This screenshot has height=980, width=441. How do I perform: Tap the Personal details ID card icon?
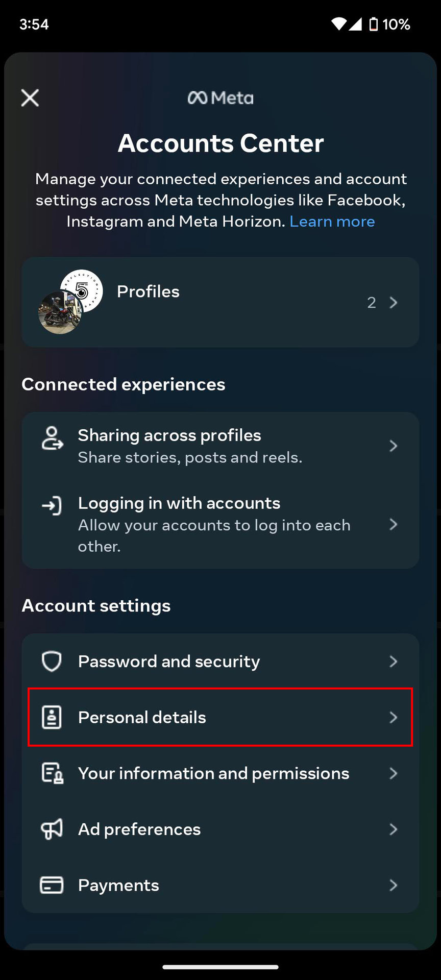click(x=52, y=717)
